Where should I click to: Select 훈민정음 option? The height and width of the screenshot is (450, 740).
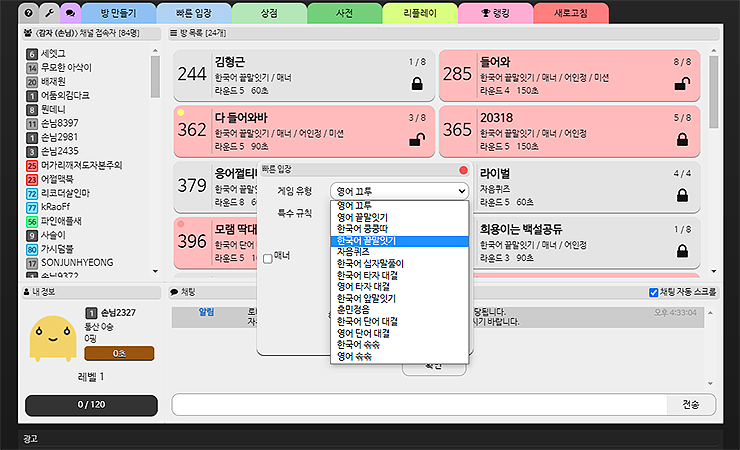tap(399, 310)
